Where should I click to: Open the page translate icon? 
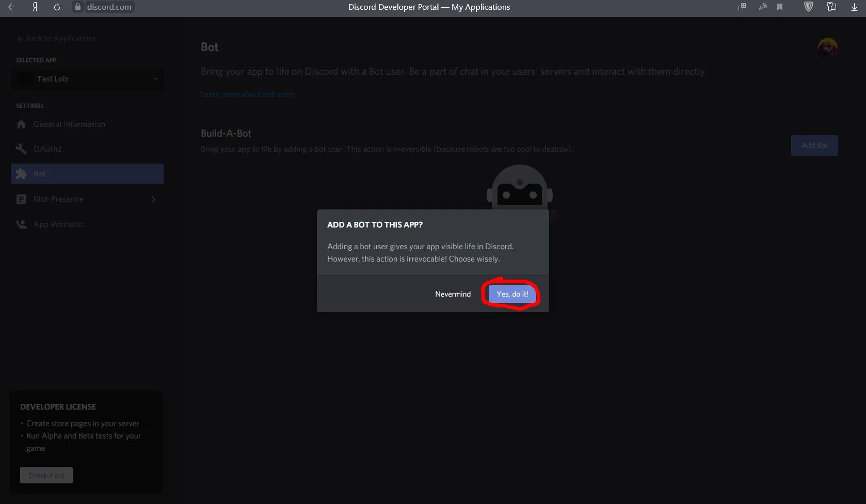(x=762, y=7)
